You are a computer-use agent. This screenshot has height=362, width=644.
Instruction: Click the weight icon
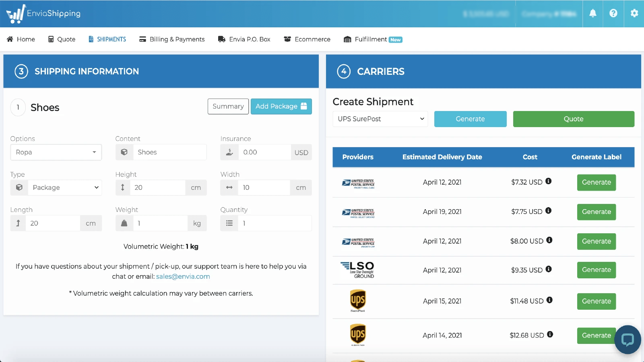pyautogui.click(x=124, y=223)
